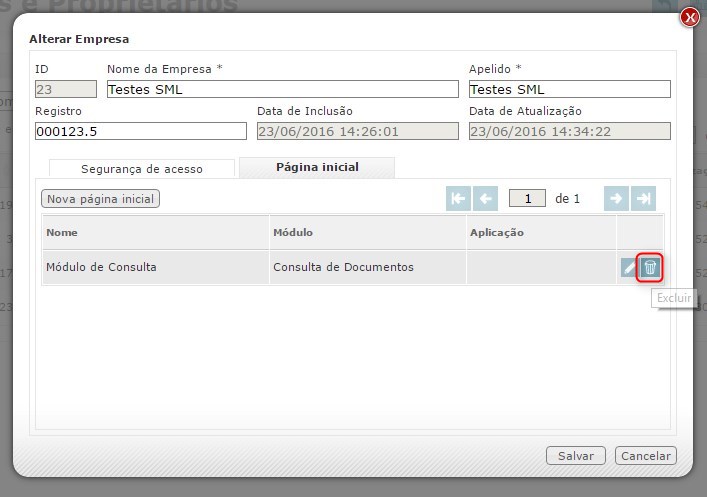Jump to last page of results
707x497 pixels.
coord(644,198)
